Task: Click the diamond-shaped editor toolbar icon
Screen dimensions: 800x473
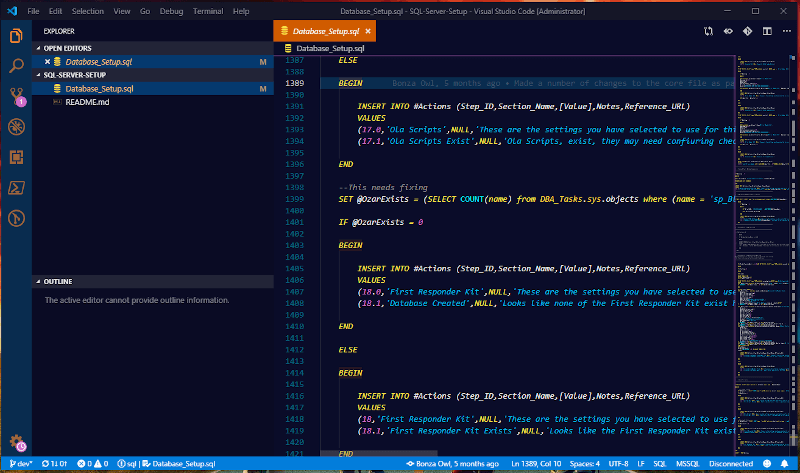Action: pos(747,31)
